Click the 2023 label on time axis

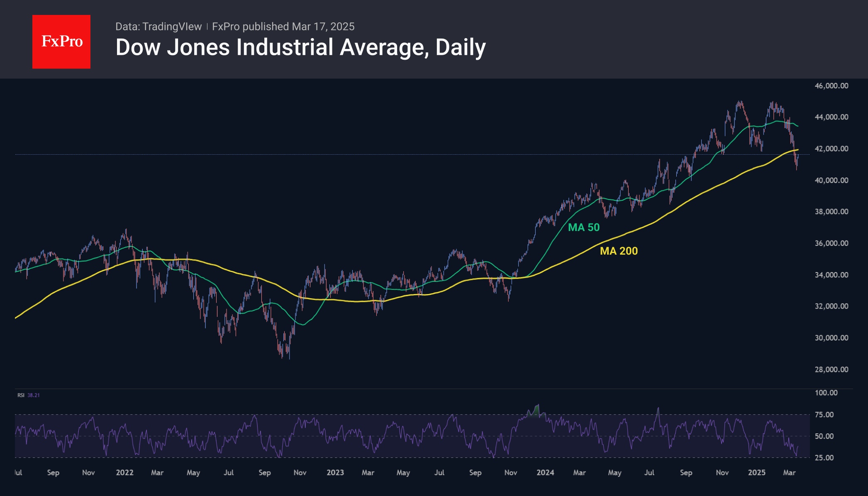click(335, 473)
